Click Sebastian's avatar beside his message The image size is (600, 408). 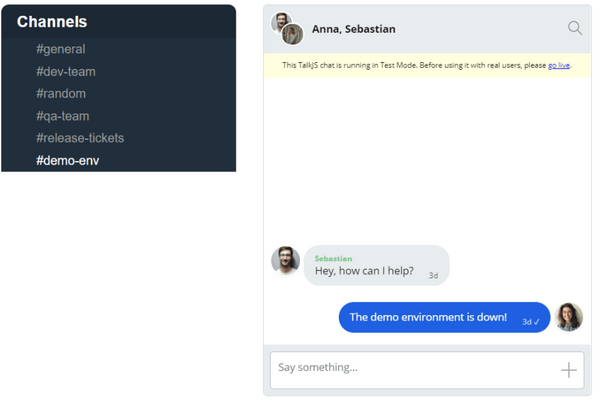click(x=285, y=260)
